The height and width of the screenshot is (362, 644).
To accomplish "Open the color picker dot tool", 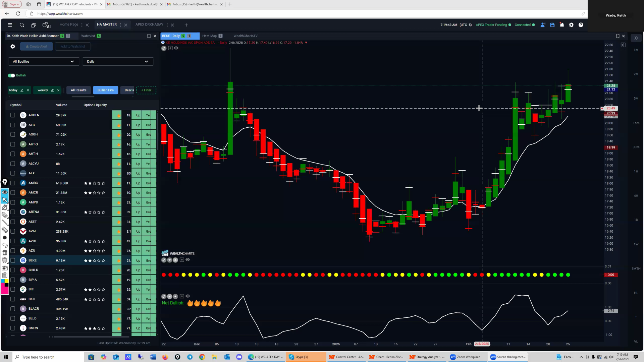I will coord(5,238).
